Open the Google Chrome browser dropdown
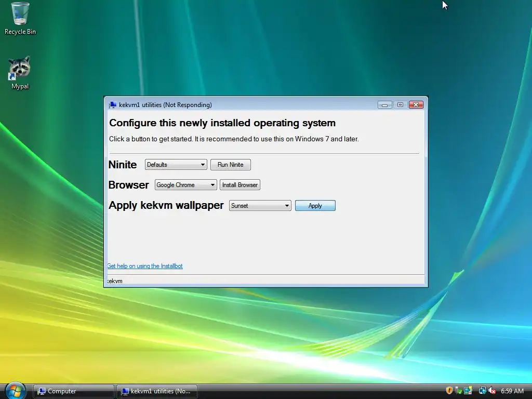Viewport: 532px width, 399px height. click(x=185, y=185)
